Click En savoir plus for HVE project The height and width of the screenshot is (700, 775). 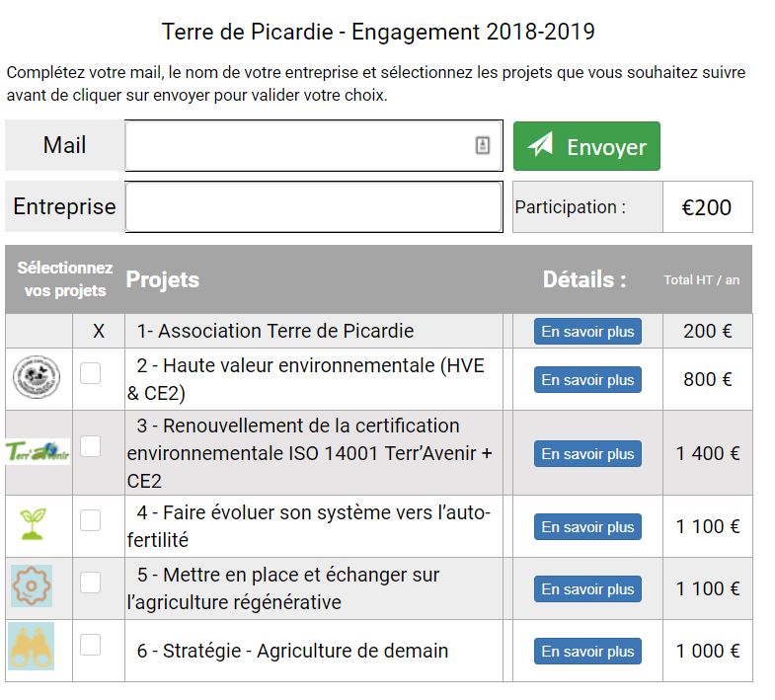click(x=587, y=380)
